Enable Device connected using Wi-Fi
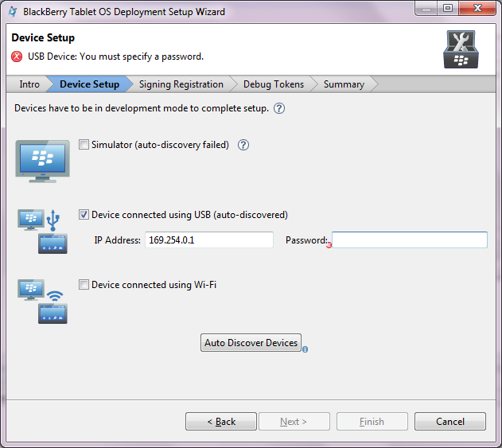The width and height of the screenshot is (502, 448). pyautogui.click(x=84, y=285)
